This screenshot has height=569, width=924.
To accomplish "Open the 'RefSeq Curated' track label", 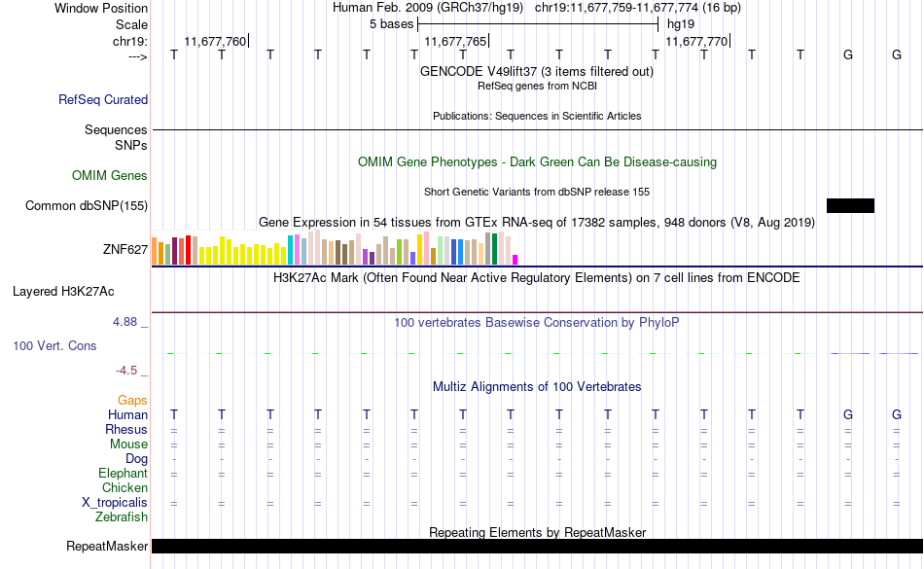I will tap(103, 99).
